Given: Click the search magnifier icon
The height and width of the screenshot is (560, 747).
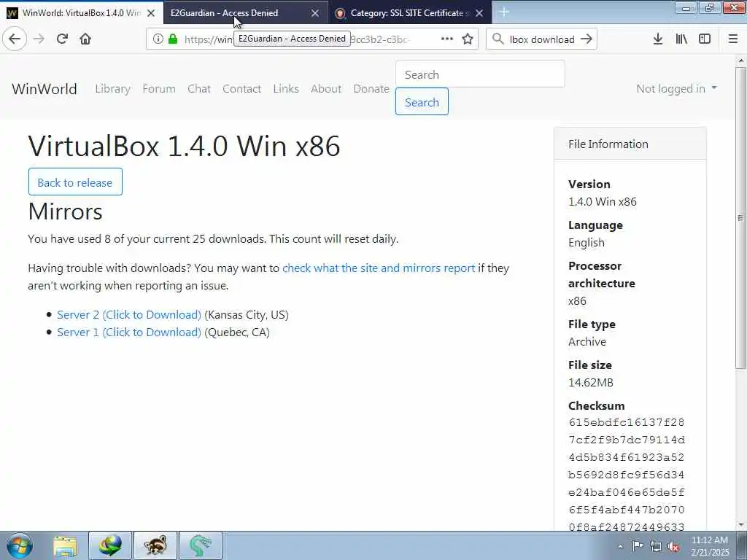Looking at the screenshot, I should pos(498,39).
